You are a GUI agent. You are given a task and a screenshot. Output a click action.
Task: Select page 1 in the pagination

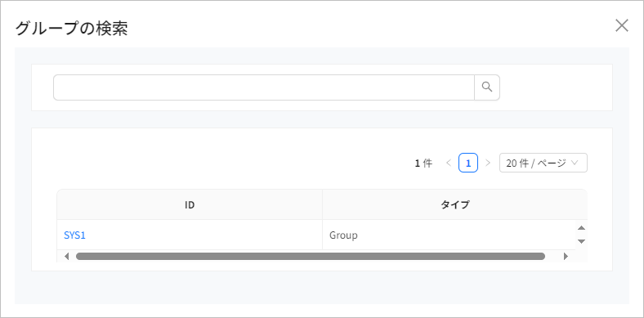(468, 163)
